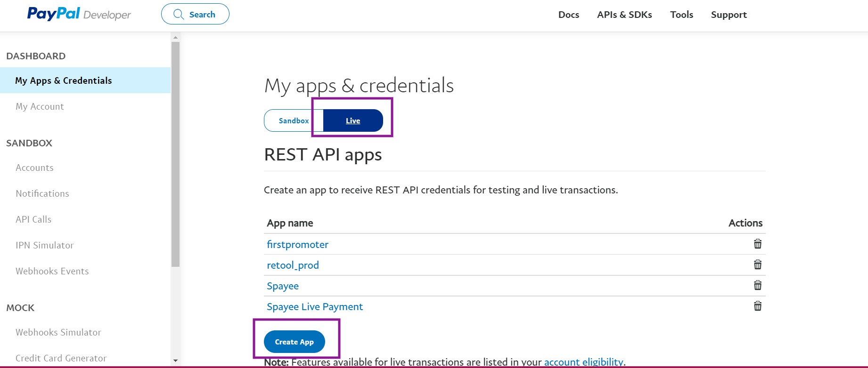Open the firstpromoter app details
The image size is (868, 368).
coord(297,244)
